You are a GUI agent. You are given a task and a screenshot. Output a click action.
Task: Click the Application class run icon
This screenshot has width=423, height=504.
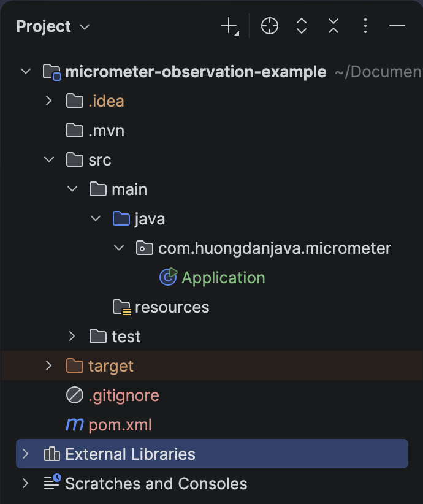click(x=168, y=277)
